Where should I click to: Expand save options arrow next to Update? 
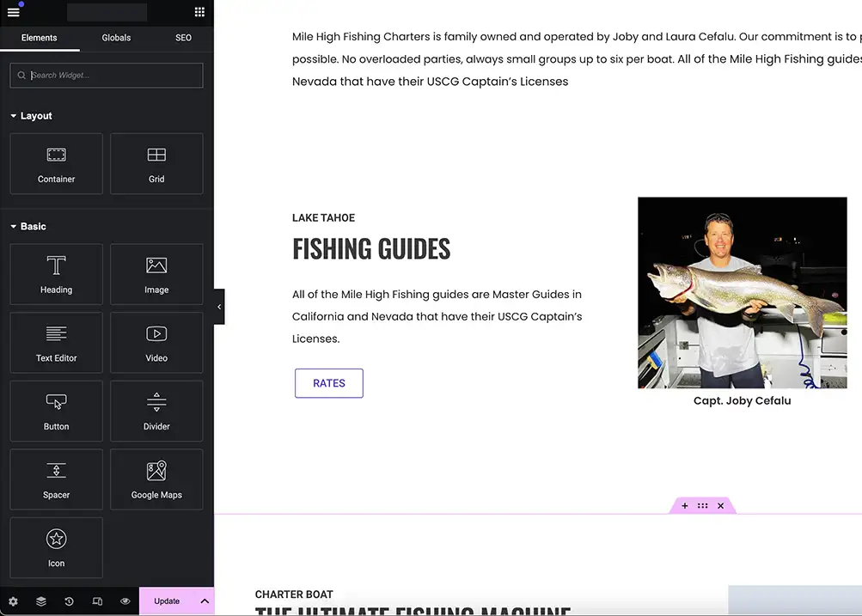click(x=205, y=601)
